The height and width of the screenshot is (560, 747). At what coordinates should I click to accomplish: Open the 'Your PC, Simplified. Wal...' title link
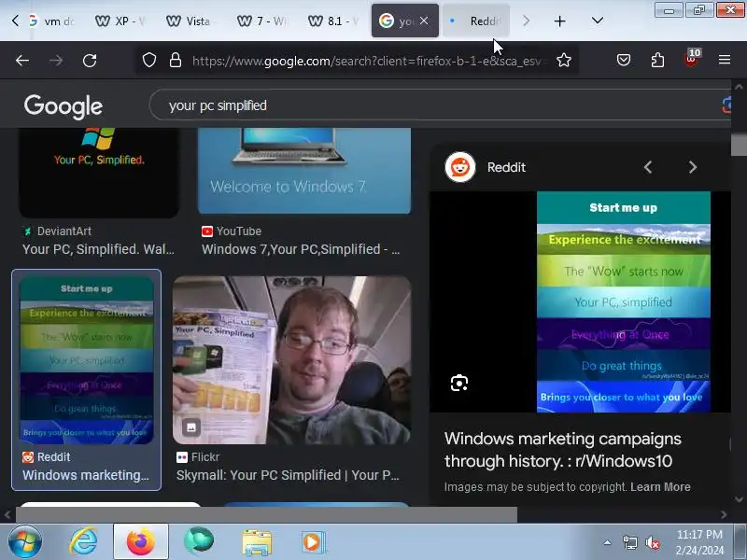pos(99,249)
